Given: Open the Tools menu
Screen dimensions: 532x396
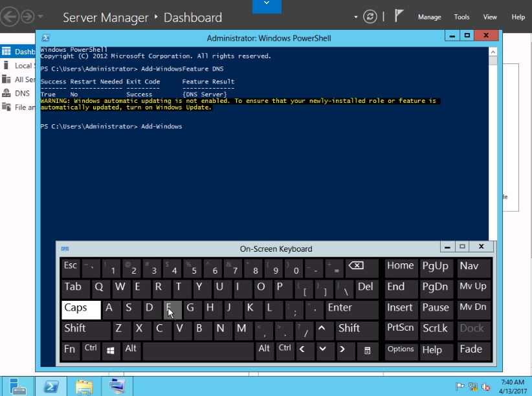Looking at the screenshot, I should tap(461, 17).
